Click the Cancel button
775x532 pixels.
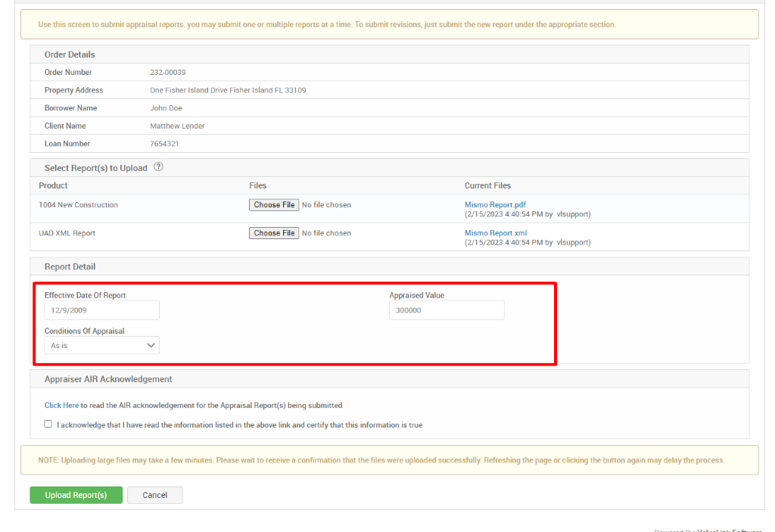pos(154,495)
